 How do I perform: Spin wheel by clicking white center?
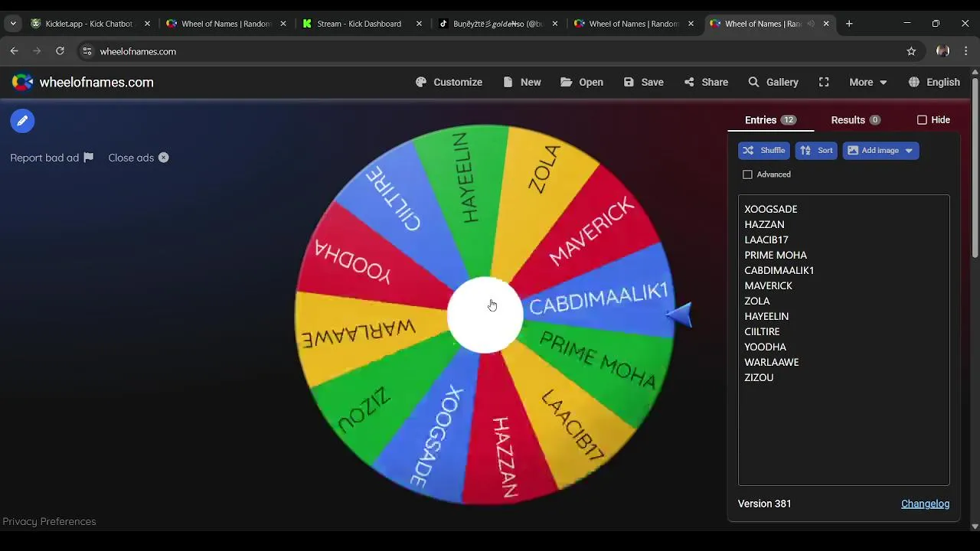coord(485,315)
